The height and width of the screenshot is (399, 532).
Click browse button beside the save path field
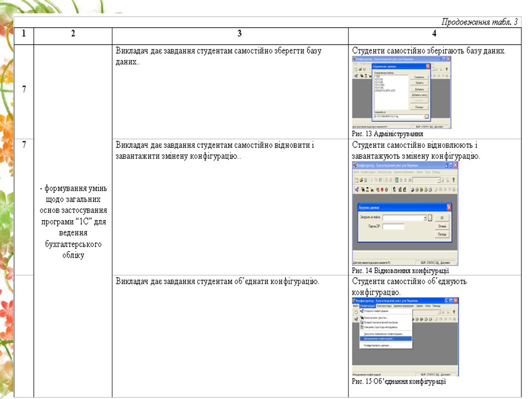point(427,117)
